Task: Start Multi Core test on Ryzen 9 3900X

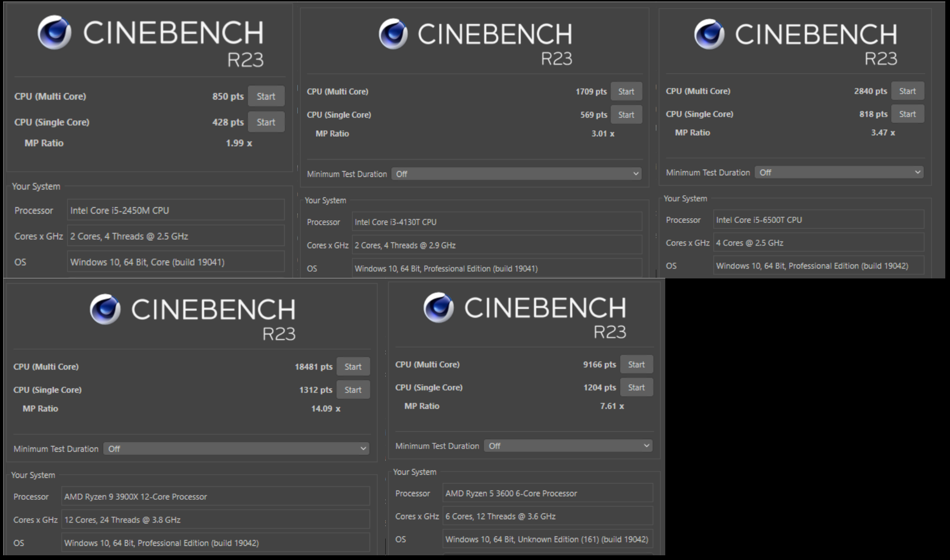Action: pyautogui.click(x=353, y=366)
